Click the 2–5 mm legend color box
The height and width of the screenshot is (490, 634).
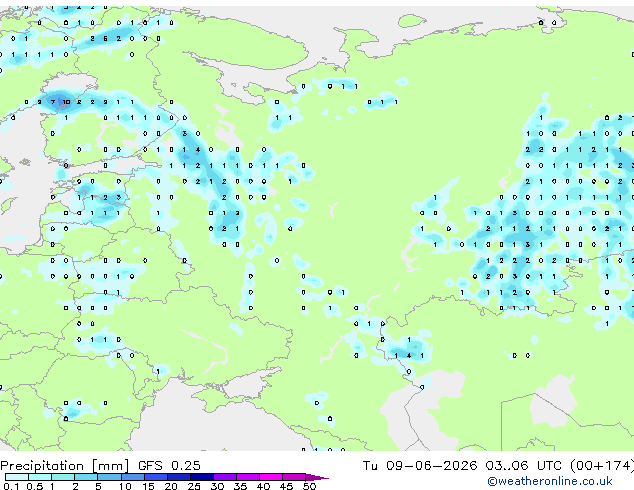[86, 477]
